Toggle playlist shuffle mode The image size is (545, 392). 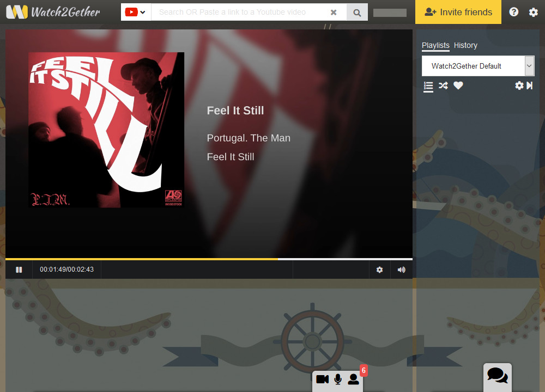click(443, 85)
